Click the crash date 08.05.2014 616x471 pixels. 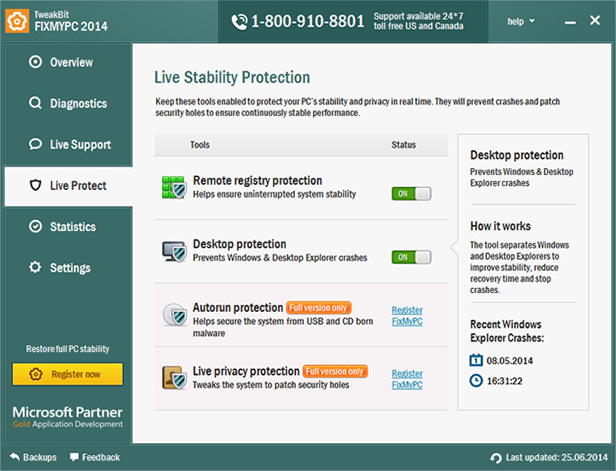pos(510,361)
